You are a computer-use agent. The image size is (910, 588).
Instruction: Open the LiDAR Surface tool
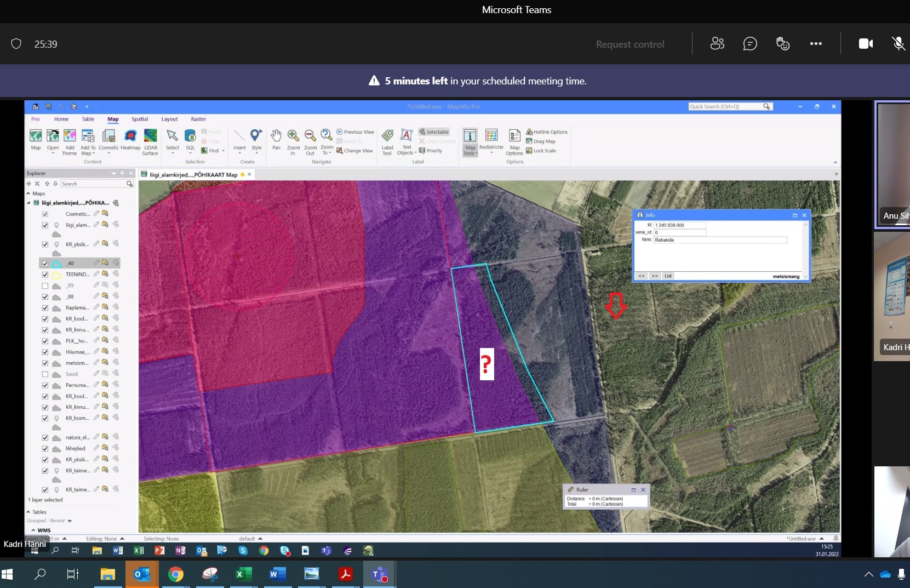coord(150,142)
